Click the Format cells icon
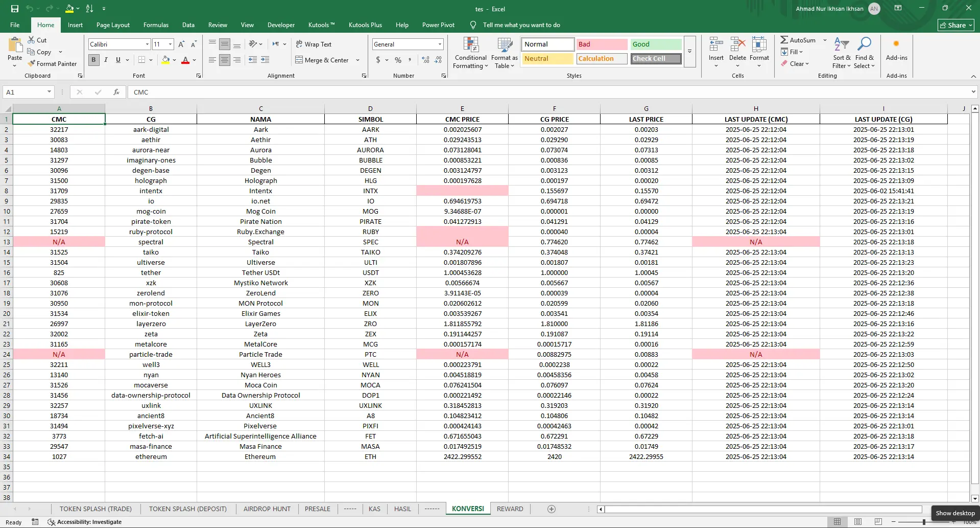Screen dimensions: 980x528 point(759,44)
